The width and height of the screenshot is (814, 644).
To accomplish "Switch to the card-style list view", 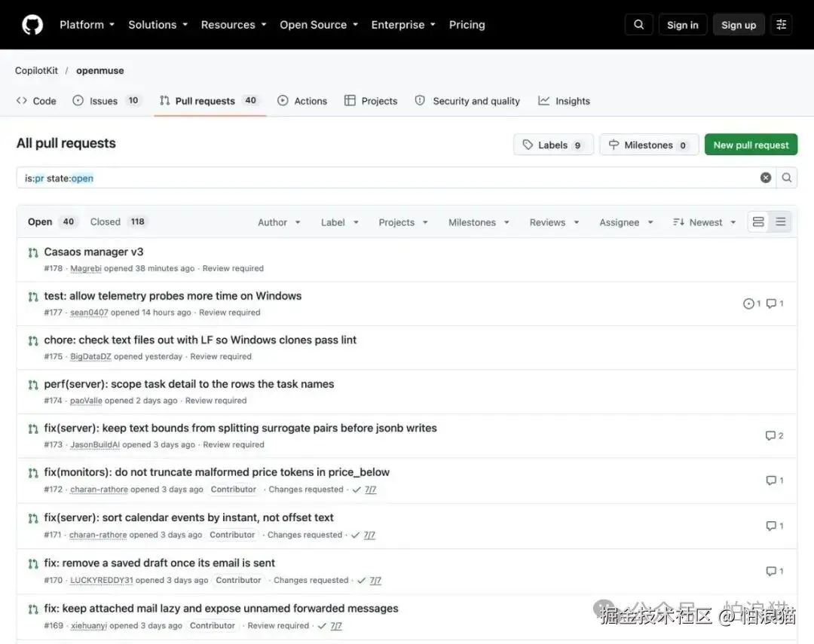I will [758, 222].
